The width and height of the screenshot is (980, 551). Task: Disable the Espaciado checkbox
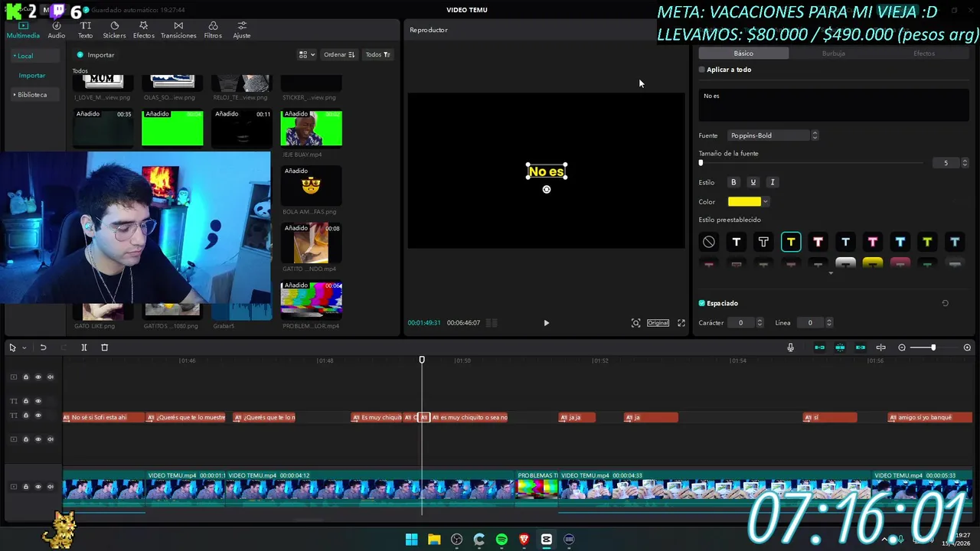click(701, 303)
